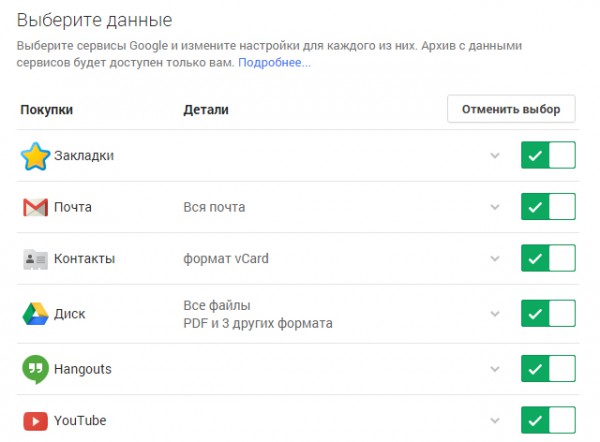
Task: Click the Contacts card icon
Action: click(x=36, y=259)
